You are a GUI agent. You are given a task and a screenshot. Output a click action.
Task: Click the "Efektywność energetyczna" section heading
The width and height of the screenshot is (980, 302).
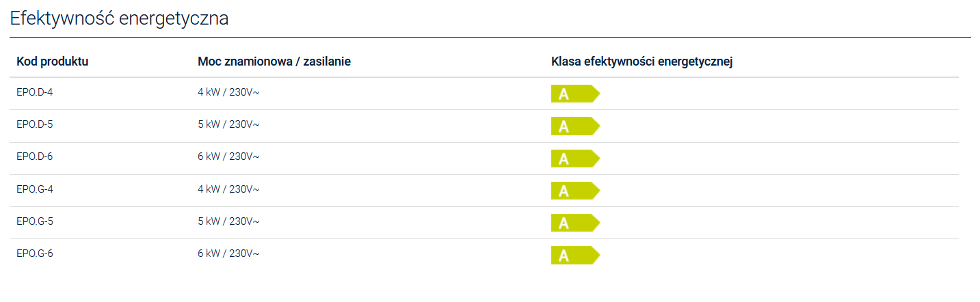[x=119, y=19]
